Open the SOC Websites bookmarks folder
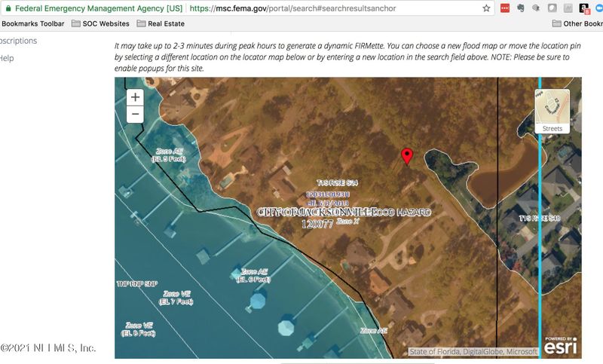603x364 pixels. tap(100, 23)
